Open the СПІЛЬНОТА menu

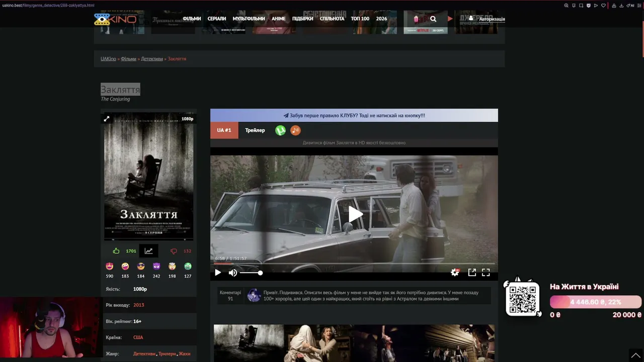332,19
